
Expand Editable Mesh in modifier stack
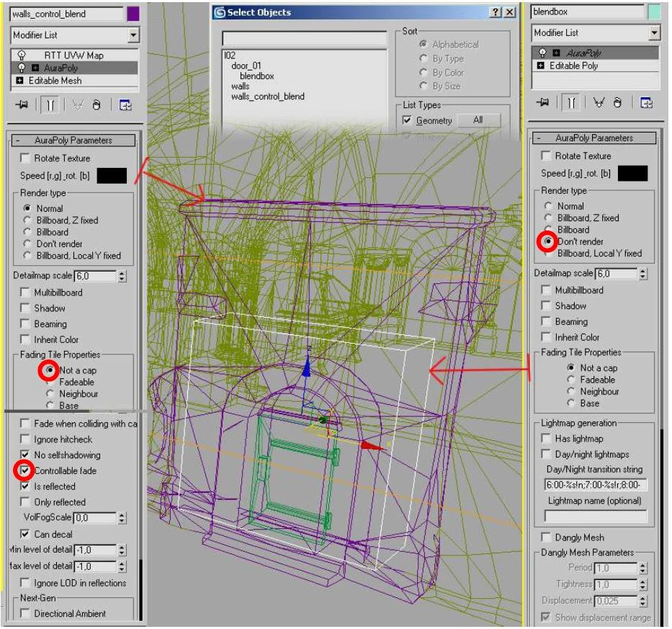[x=19, y=80]
